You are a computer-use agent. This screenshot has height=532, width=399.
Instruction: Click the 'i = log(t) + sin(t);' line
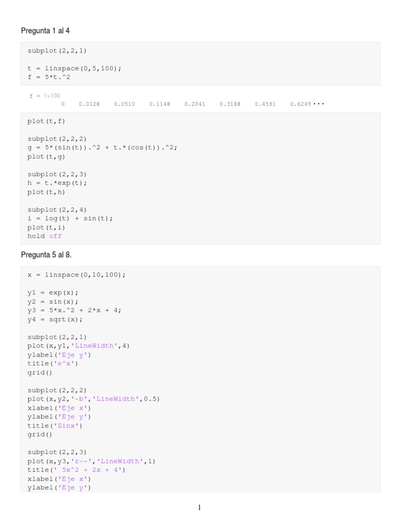(x=70, y=219)
